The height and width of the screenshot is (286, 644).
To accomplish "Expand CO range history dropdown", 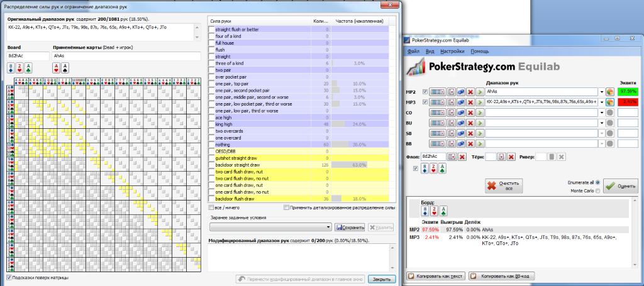I will [602, 113].
